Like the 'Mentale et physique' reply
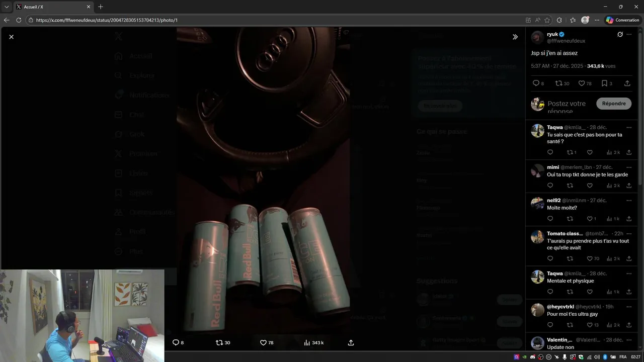644x362 pixels. [x=590, y=292]
